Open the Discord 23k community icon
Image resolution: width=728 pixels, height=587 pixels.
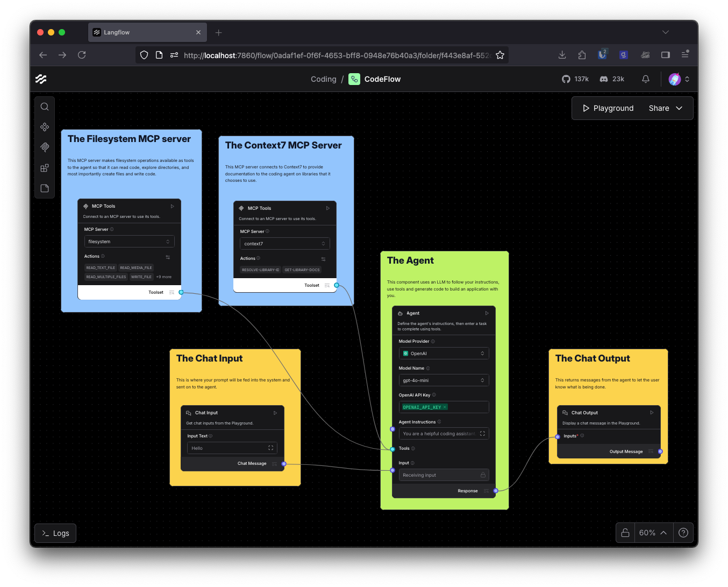611,79
